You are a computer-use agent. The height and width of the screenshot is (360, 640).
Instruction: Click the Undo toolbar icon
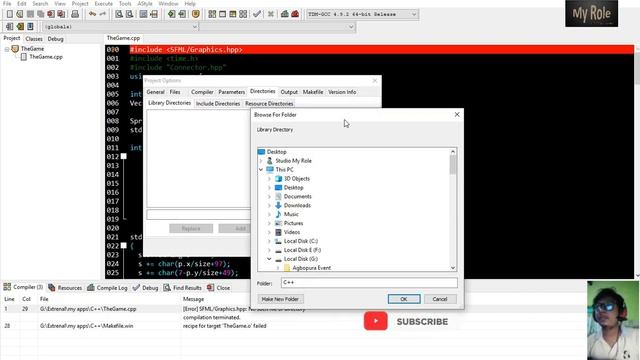[x=92, y=14]
